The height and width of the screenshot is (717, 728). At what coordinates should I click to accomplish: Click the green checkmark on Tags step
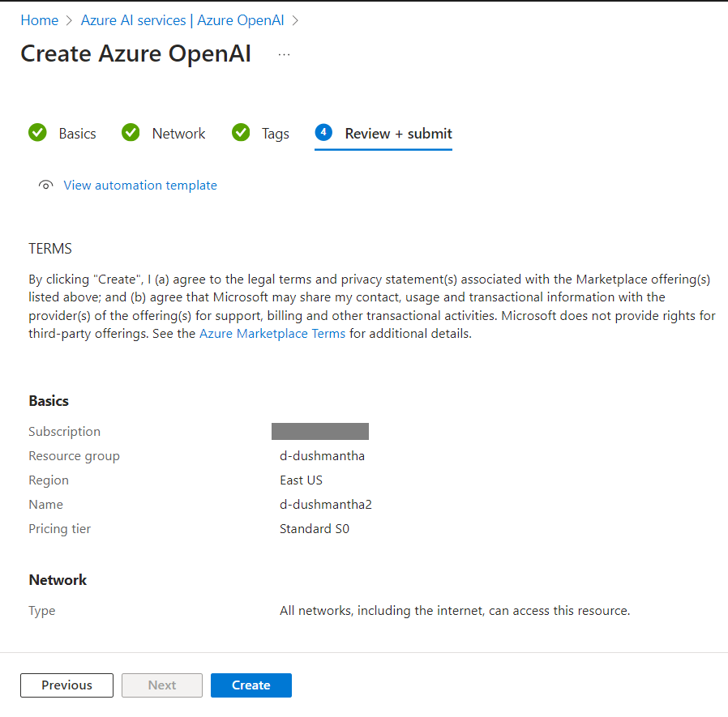[x=240, y=132]
